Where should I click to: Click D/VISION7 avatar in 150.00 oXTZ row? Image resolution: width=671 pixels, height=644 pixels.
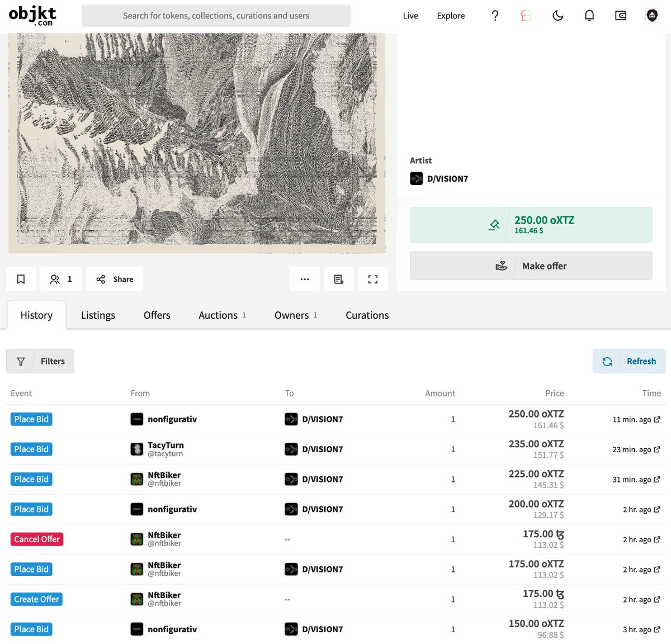(x=291, y=629)
